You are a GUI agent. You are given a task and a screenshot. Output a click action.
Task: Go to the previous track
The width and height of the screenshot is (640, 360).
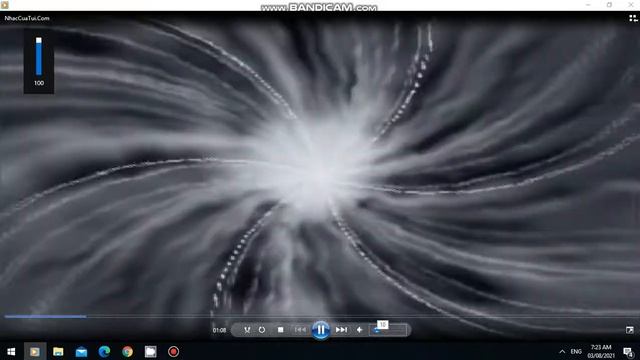pyautogui.click(x=300, y=330)
